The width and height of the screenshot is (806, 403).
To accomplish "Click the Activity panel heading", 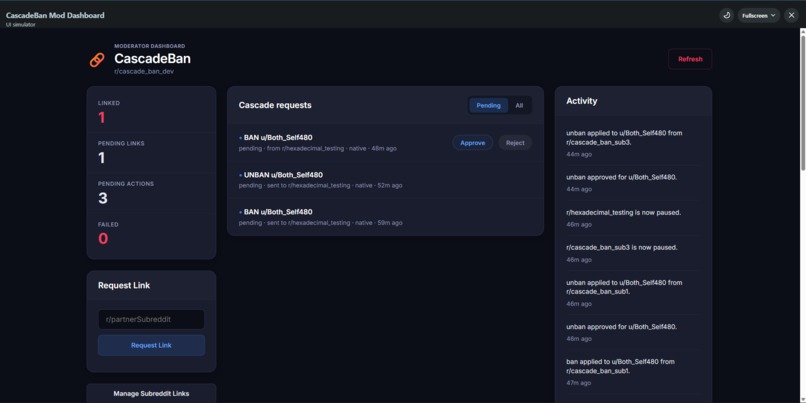I will 582,101.
